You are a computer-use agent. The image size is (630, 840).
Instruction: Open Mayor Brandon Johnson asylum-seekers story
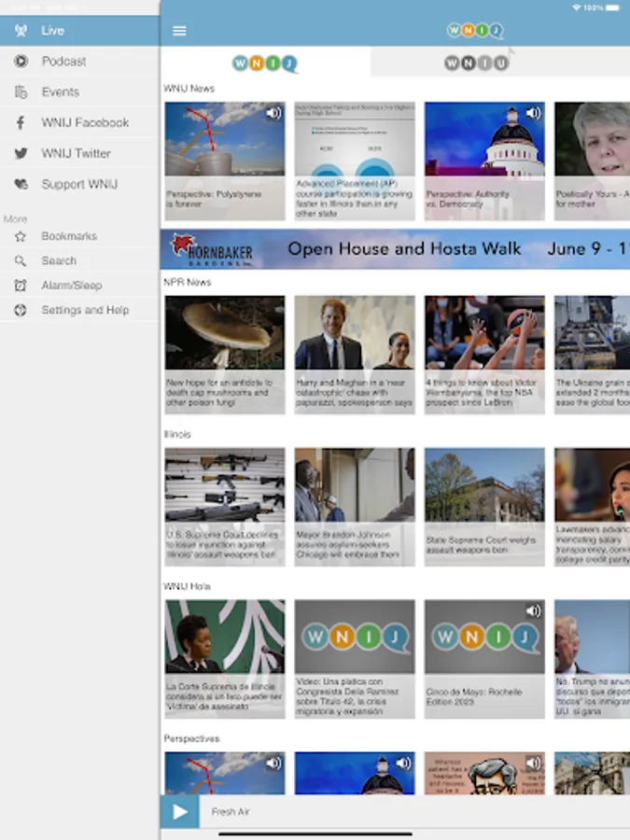355,507
